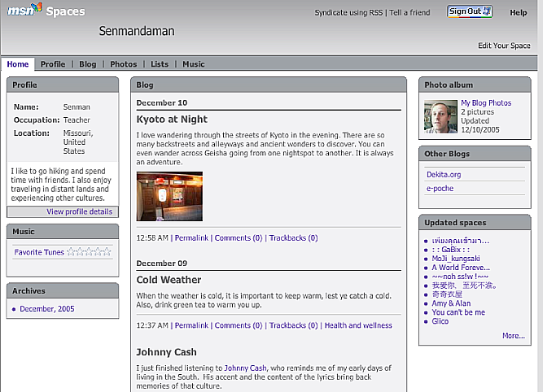Open the Music tab
The height and width of the screenshot is (392, 543).
coord(194,64)
